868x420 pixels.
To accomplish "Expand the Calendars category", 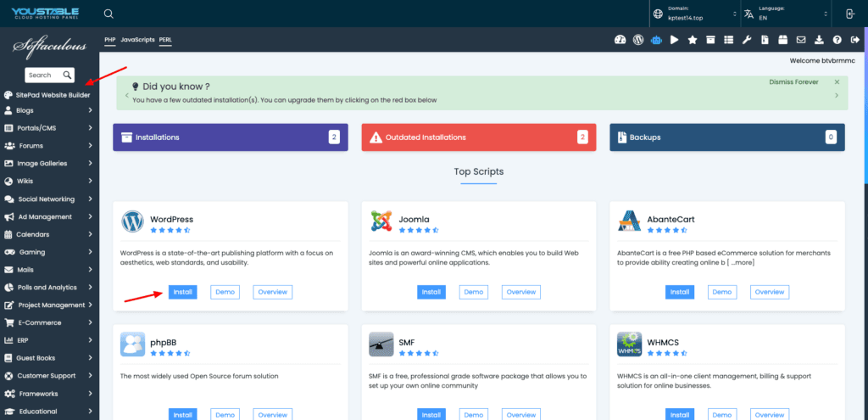I will pyautogui.click(x=49, y=234).
